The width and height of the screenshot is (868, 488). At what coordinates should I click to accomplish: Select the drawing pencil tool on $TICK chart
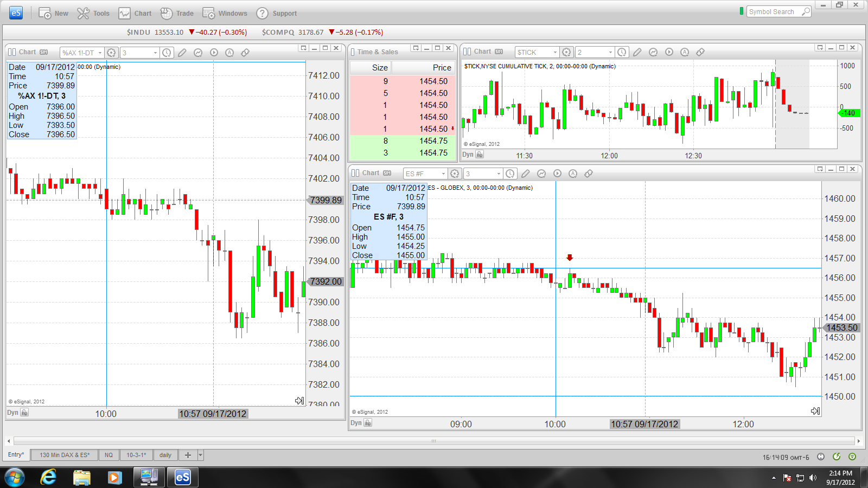pos(637,52)
